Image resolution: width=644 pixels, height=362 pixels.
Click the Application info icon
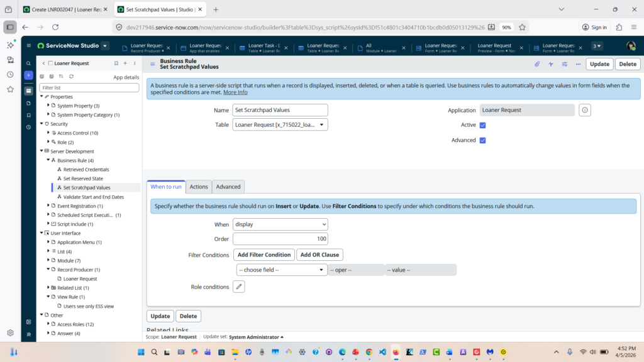[585, 110]
